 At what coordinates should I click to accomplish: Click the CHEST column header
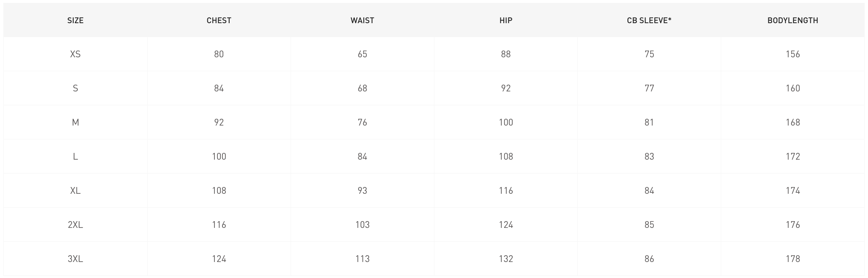219,20
